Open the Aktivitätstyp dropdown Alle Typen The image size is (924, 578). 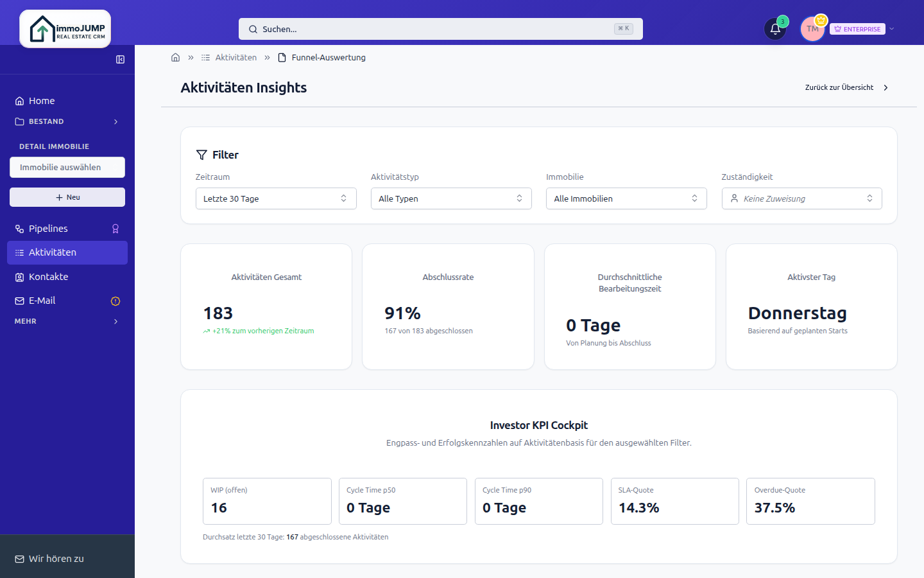451,198
